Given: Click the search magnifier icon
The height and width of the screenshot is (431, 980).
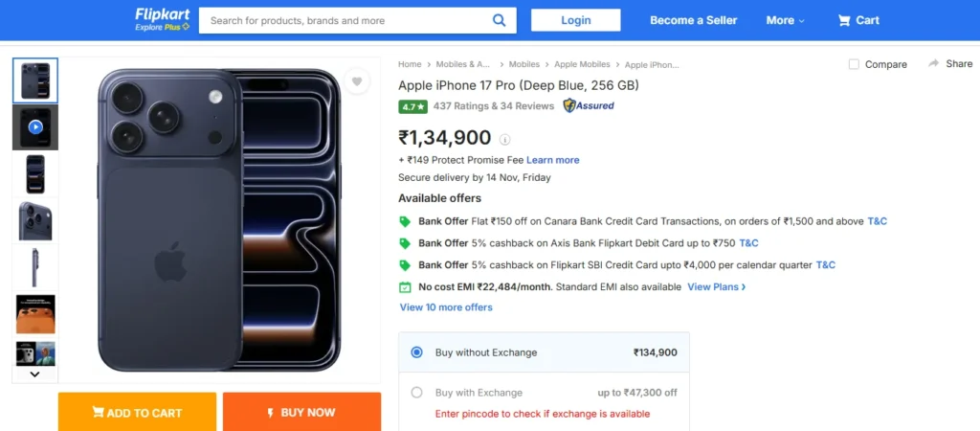Looking at the screenshot, I should coord(499,20).
